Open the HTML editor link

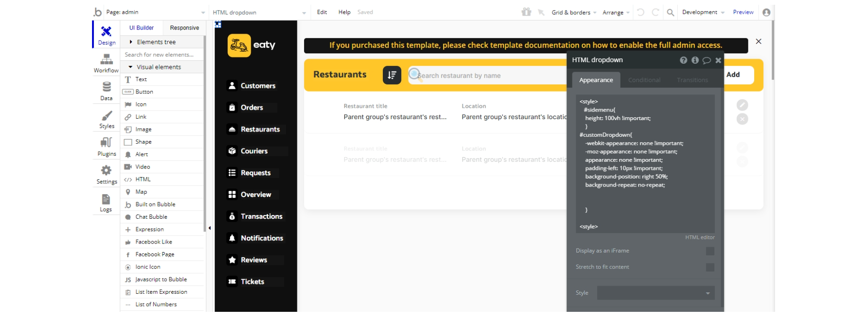700,237
